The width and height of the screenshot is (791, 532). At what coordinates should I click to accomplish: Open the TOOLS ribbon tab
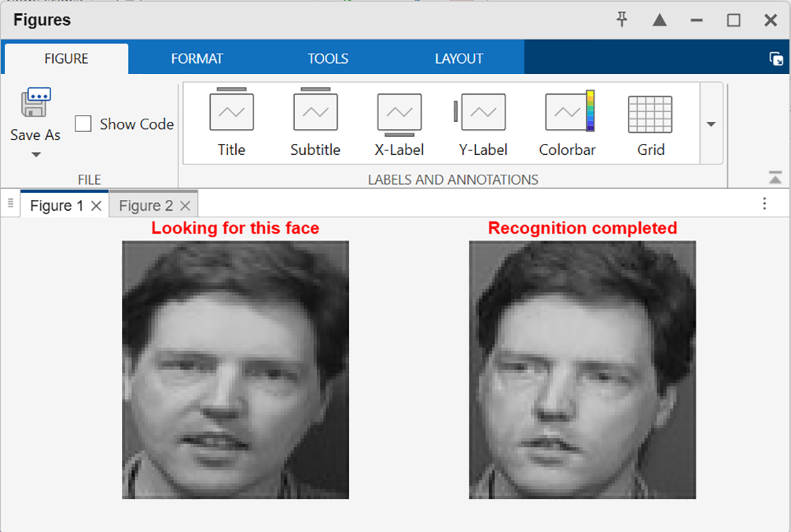pyautogui.click(x=327, y=59)
